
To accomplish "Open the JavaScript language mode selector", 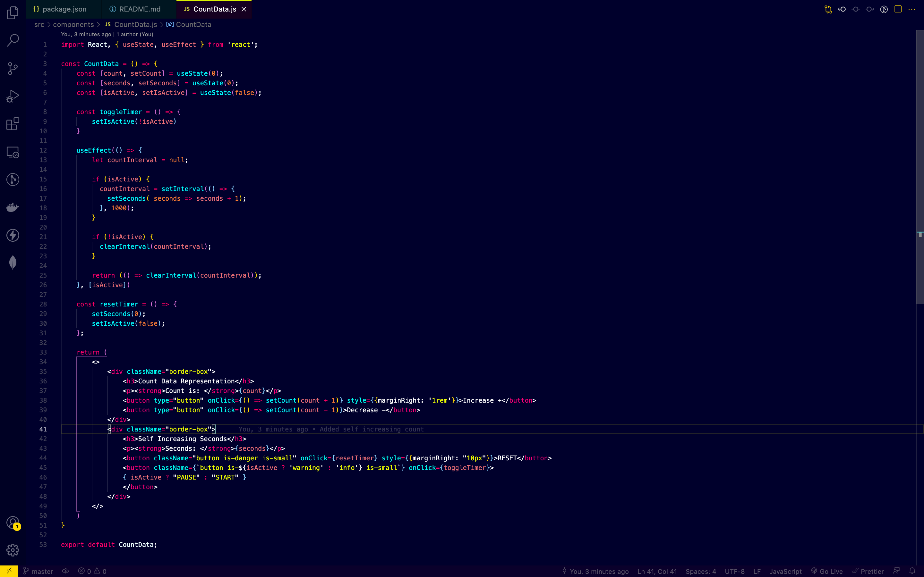I will click(785, 571).
